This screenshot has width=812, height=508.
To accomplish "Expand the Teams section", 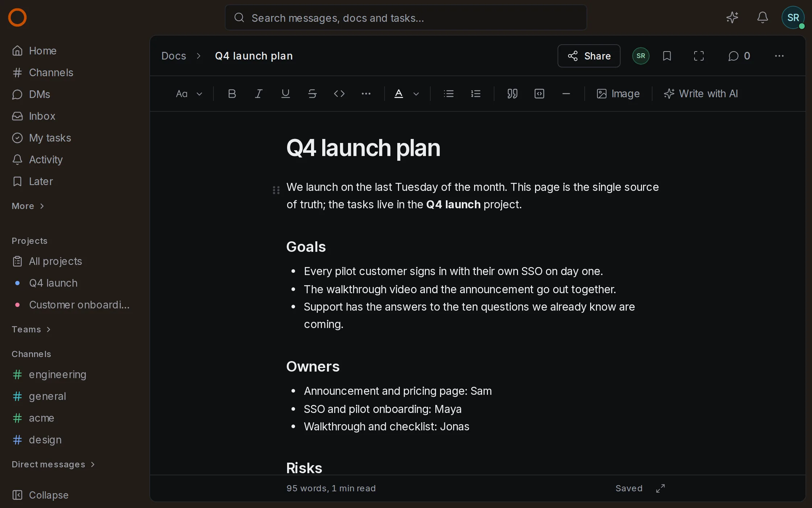I will pos(31,329).
